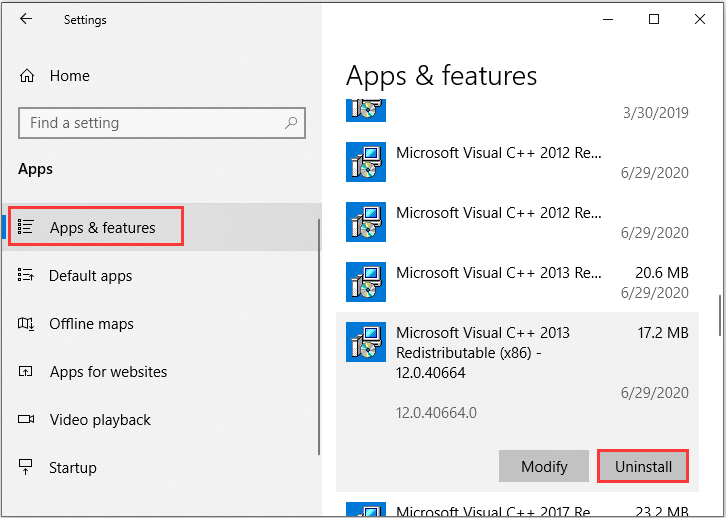726x518 pixels.
Task: Click the Offline maps map icon
Action: tap(25, 324)
